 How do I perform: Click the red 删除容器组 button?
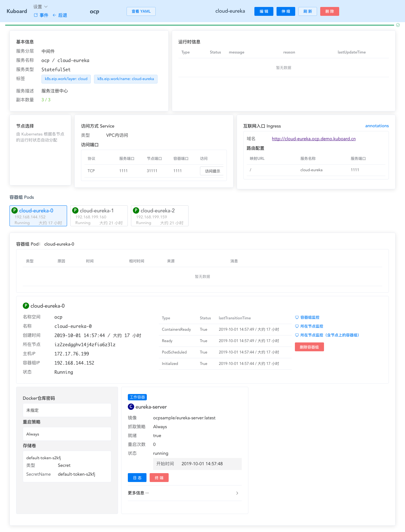pos(309,347)
